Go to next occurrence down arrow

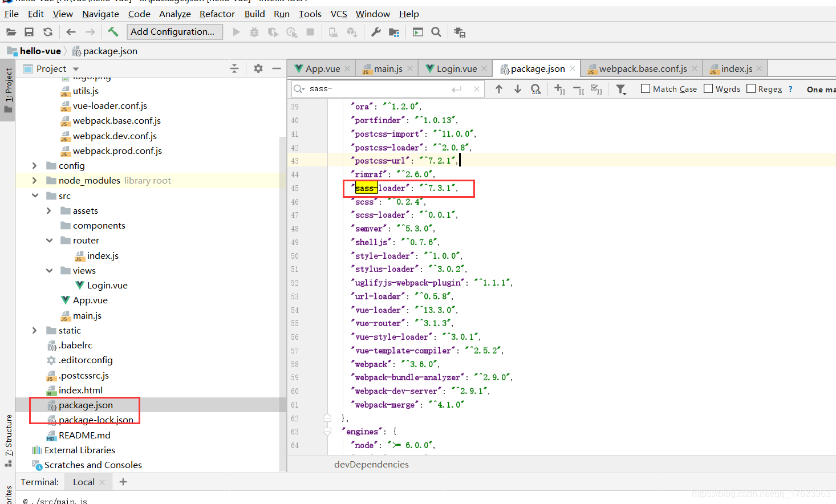tap(518, 89)
